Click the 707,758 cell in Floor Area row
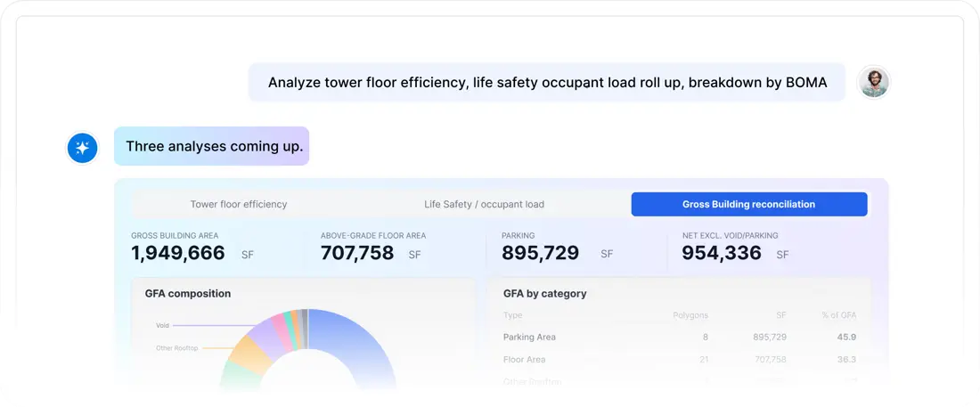980x407 pixels. pyautogui.click(x=770, y=360)
